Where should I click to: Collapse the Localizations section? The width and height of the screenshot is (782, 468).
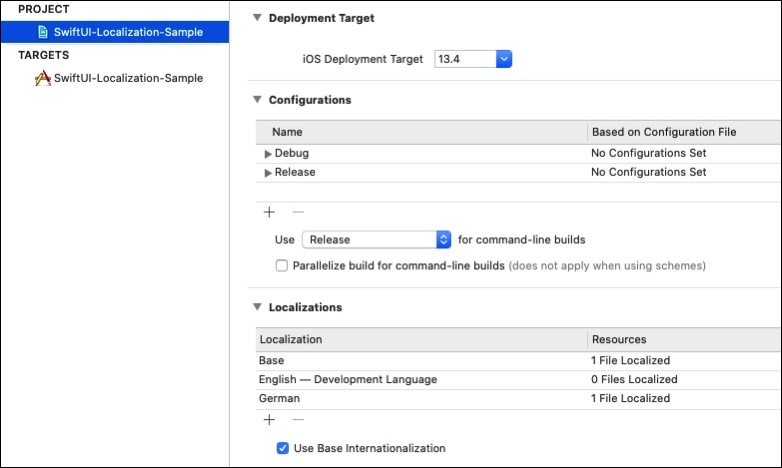tap(257, 307)
